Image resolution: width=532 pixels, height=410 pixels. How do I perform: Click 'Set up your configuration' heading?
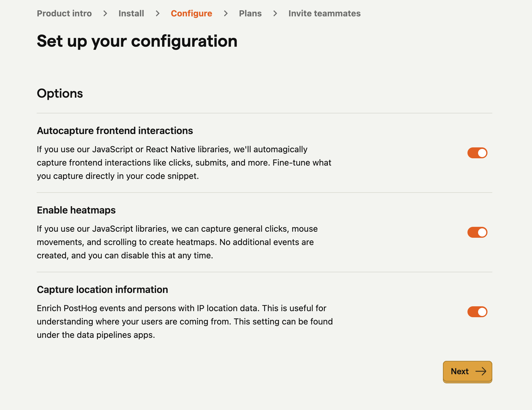[137, 41]
